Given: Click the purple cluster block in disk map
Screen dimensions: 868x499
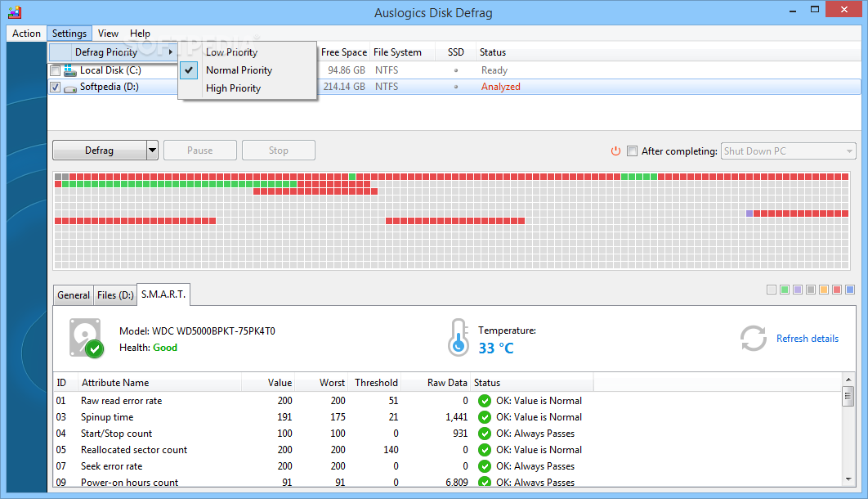Looking at the screenshot, I should (x=749, y=214).
